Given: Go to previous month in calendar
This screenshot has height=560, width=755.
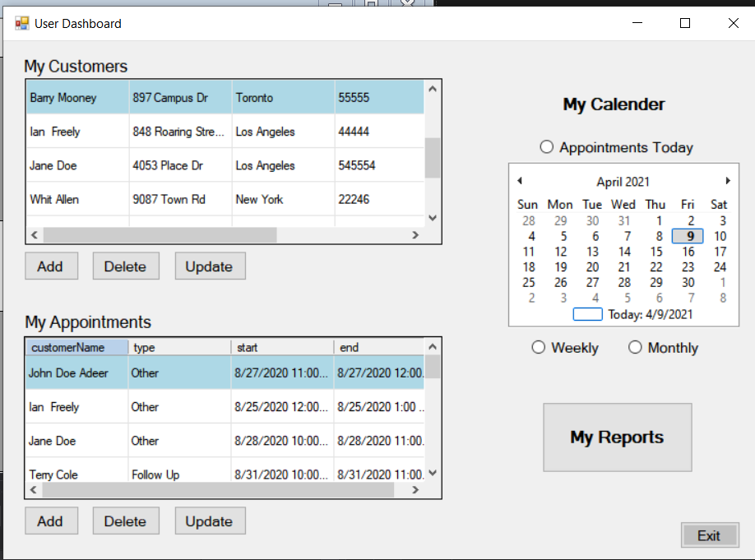Looking at the screenshot, I should pyautogui.click(x=520, y=181).
